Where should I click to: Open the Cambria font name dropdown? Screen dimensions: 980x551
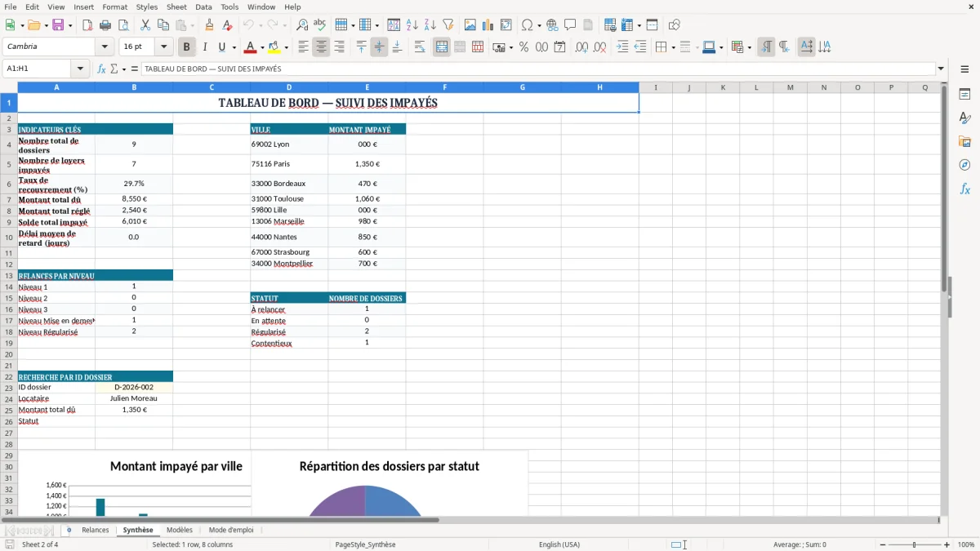point(105,47)
